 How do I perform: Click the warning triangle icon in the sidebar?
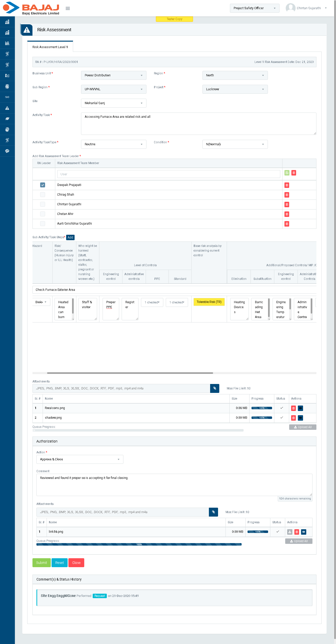coord(7,108)
